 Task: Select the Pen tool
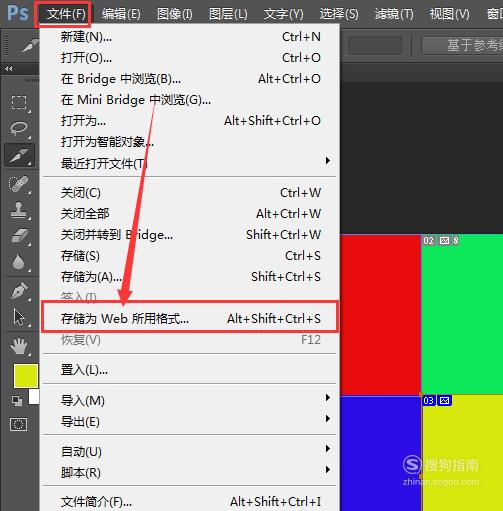tap(19, 290)
